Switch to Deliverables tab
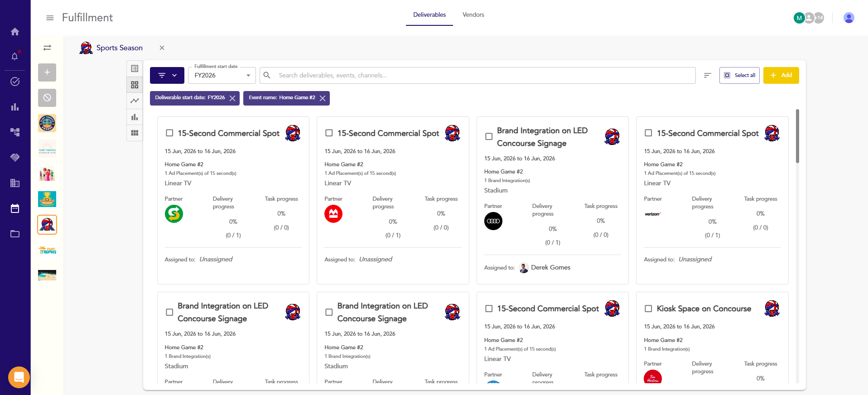The image size is (868, 395). point(429,15)
